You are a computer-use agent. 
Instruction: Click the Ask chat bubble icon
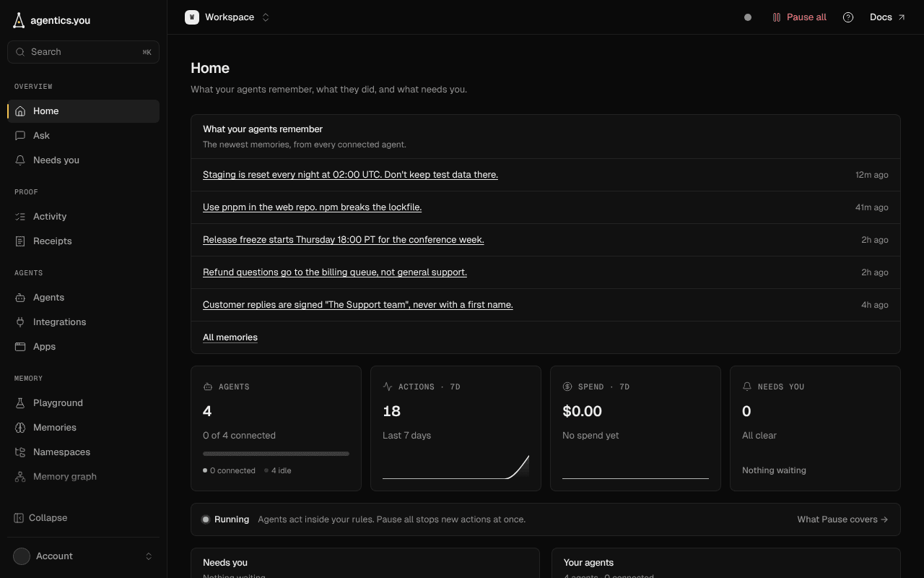pyautogui.click(x=20, y=136)
